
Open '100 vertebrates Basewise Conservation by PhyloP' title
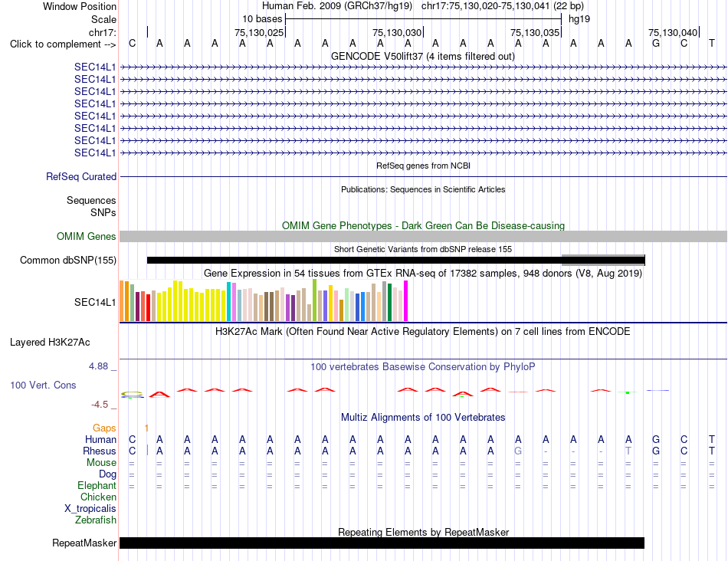423,367
